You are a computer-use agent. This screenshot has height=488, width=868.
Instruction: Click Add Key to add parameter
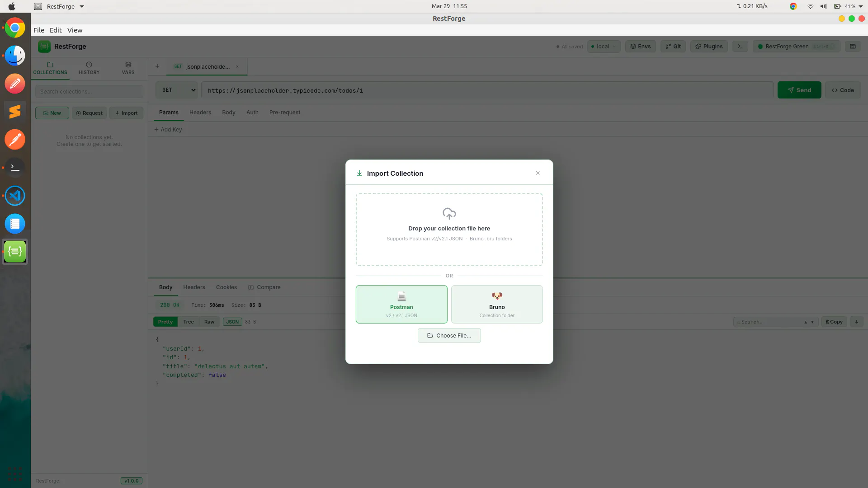point(168,130)
